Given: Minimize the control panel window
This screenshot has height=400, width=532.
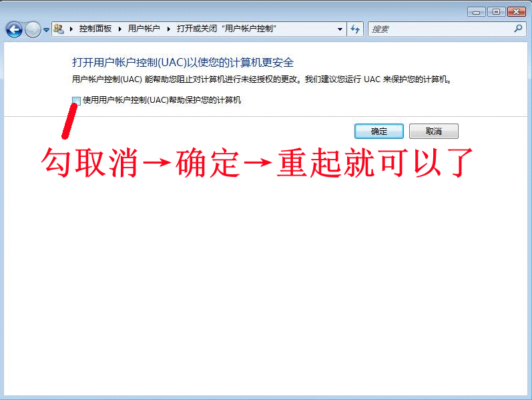Looking at the screenshot, I should tap(476, 11).
